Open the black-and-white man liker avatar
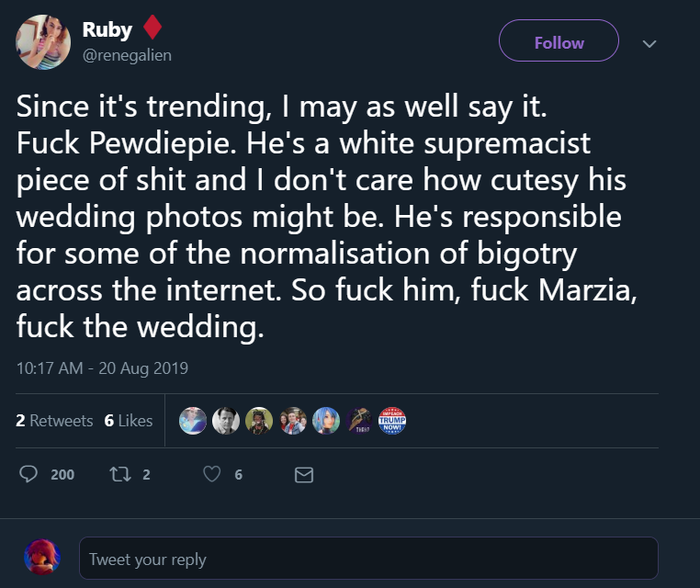Image resolution: width=700 pixels, height=588 pixels. point(225,421)
